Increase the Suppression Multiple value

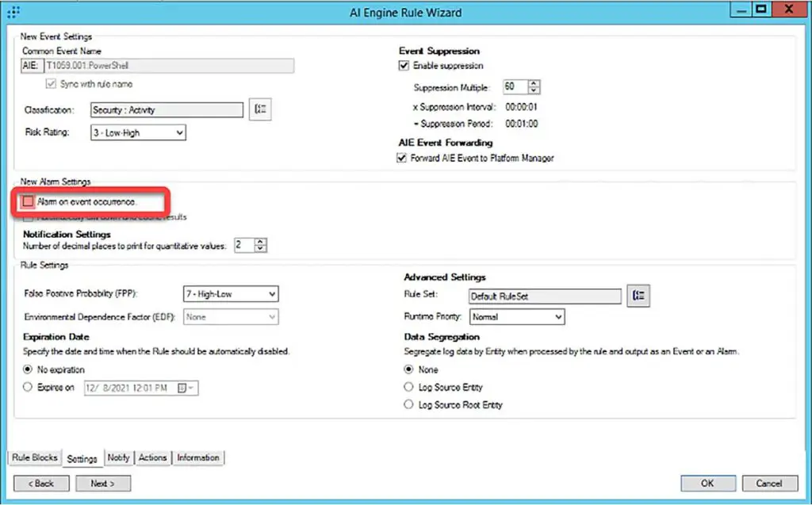coord(534,84)
